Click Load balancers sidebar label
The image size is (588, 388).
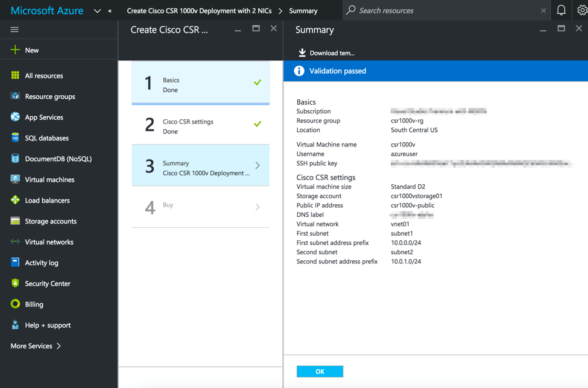(x=47, y=201)
